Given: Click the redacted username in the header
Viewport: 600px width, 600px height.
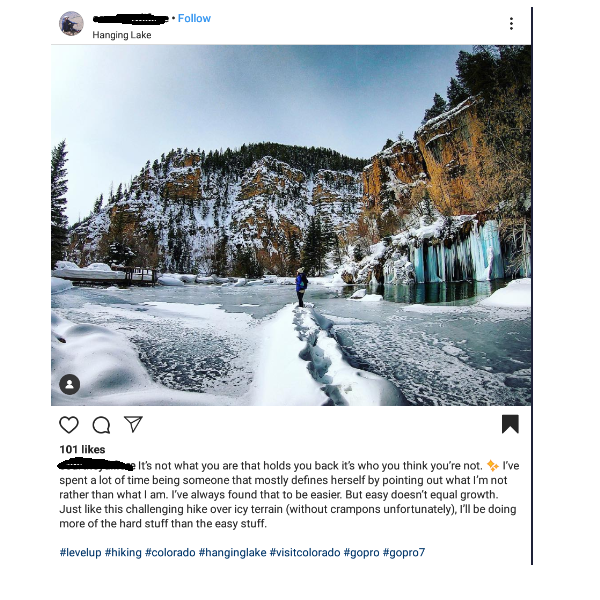Looking at the screenshot, I should [x=130, y=19].
